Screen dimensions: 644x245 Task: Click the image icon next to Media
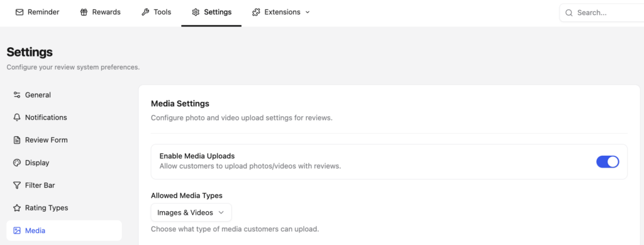click(x=17, y=231)
